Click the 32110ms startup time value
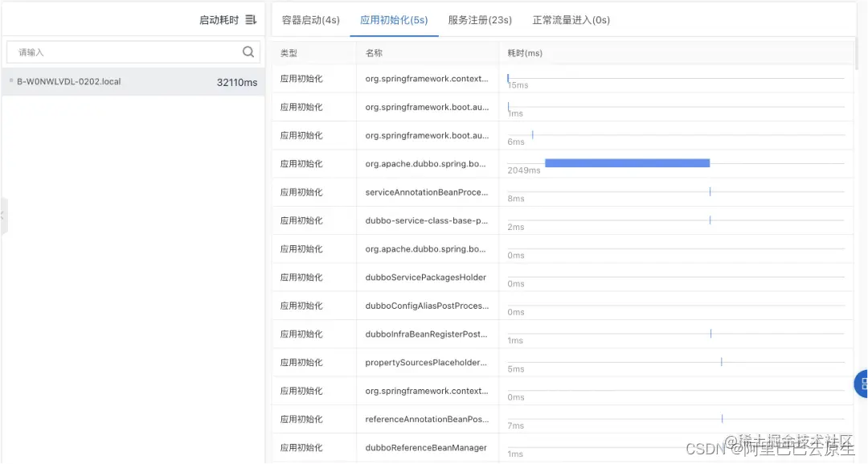This screenshot has height=464, width=868. click(237, 83)
